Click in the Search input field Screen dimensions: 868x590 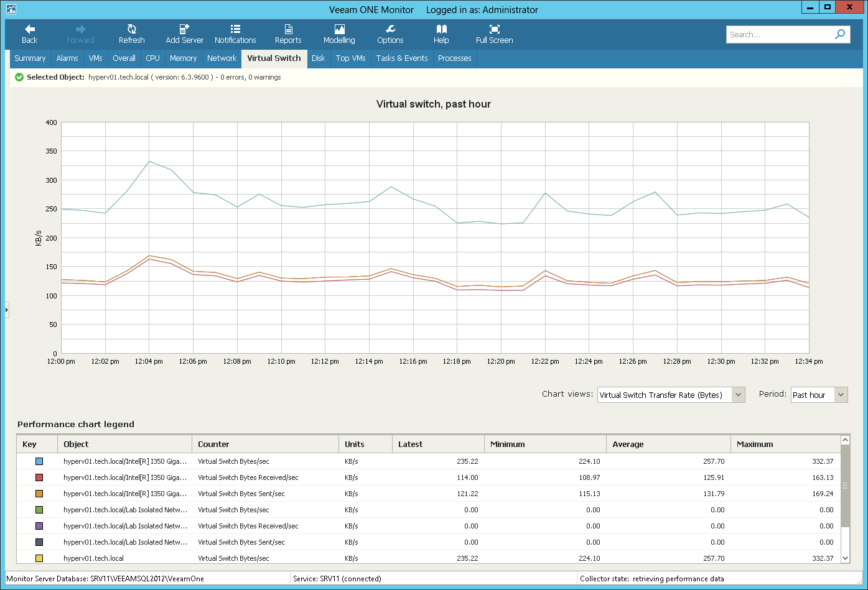click(x=780, y=34)
